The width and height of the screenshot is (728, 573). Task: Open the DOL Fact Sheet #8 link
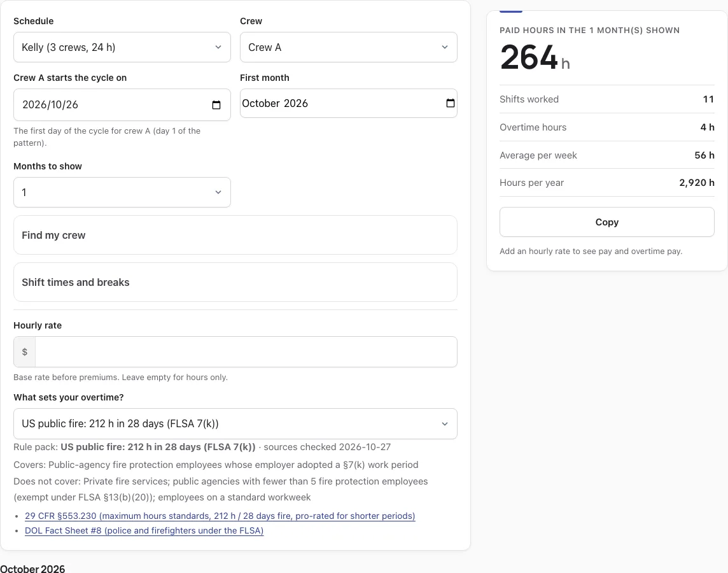144,530
